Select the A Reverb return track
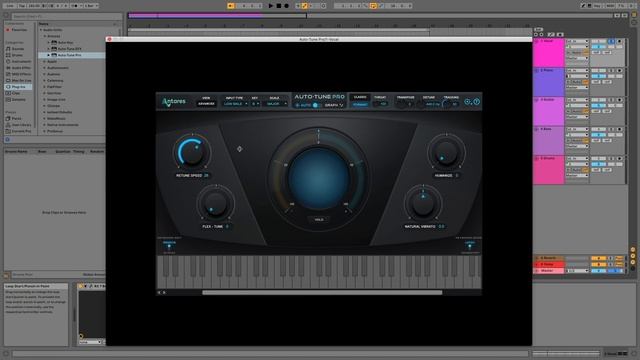The width and height of the screenshot is (640, 360). coord(549,258)
